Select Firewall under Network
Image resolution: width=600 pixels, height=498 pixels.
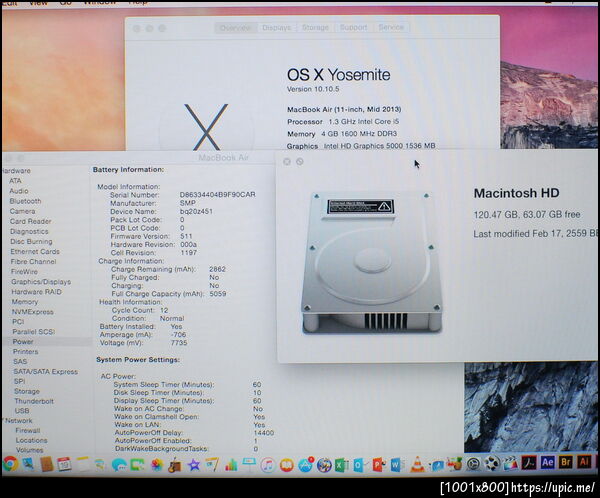click(x=28, y=430)
